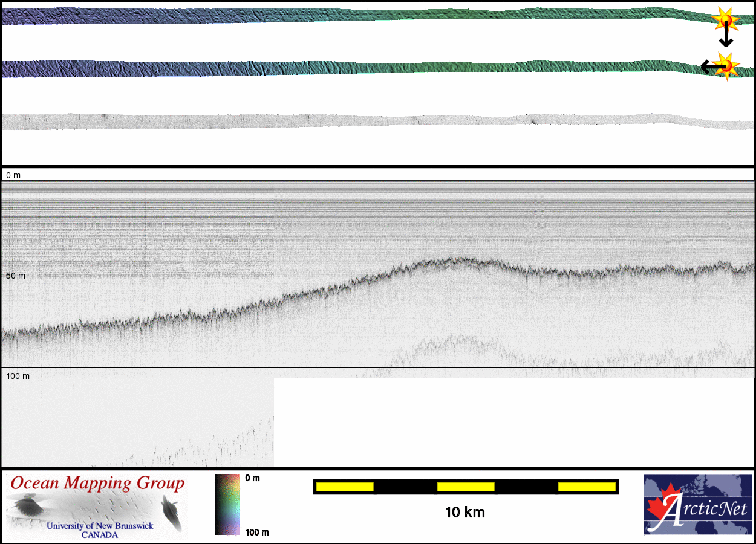The height and width of the screenshot is (544, 756).
Task: Click the 0 m depth label on profile
Action: 13,175
